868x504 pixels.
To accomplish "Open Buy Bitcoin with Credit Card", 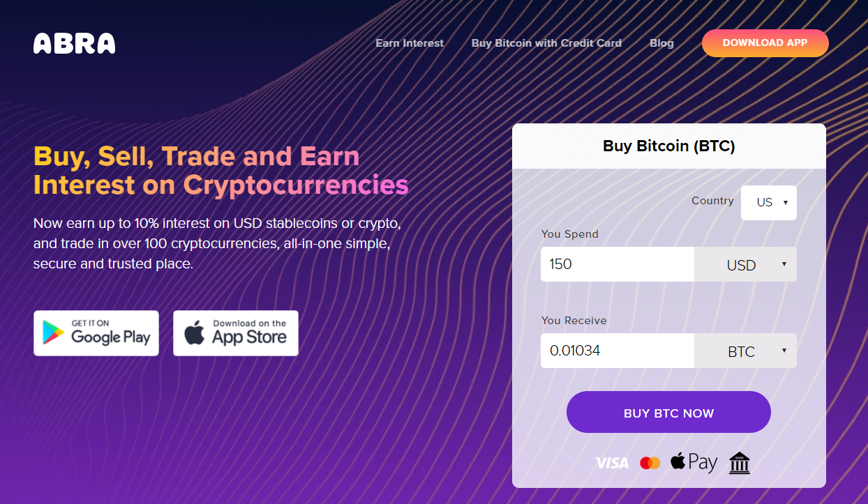I will point(546,43).
